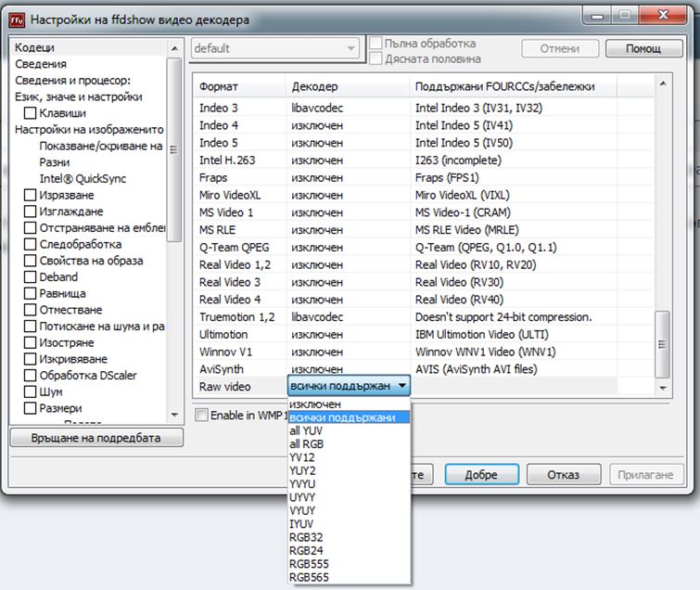Click scroll-up arrow of sidebar tree
This screenshot has height=590, width=700.
tap(174, 48)
